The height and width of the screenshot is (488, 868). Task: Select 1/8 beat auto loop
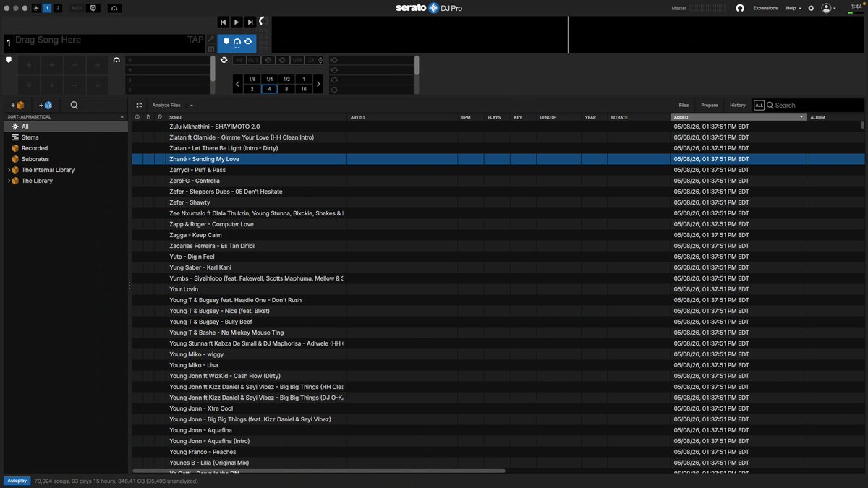point(252,80)
